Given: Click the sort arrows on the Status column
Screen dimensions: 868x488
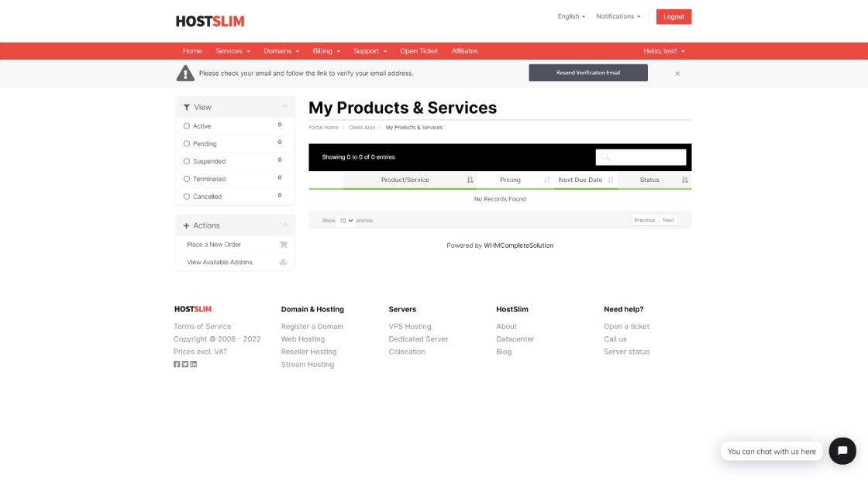Looking at the screenshot, I should (x=684, y=179).
